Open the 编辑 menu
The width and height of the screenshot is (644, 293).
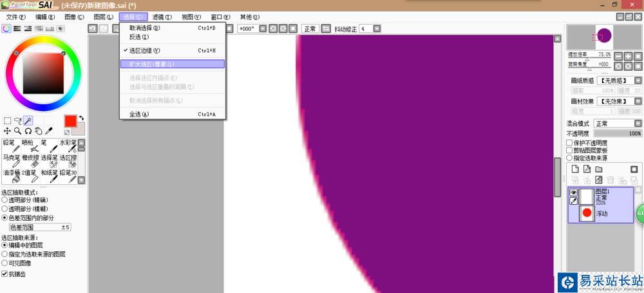45,17
